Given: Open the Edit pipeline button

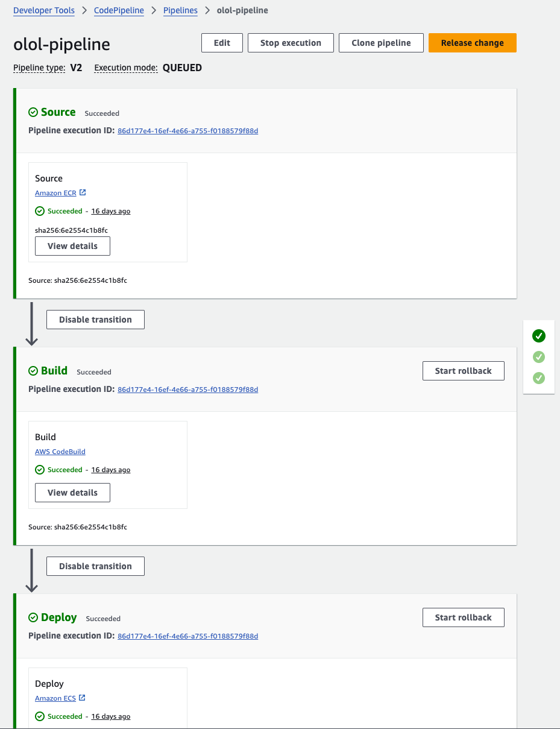Looking at the screenshot, I should (x=222, y=43).
